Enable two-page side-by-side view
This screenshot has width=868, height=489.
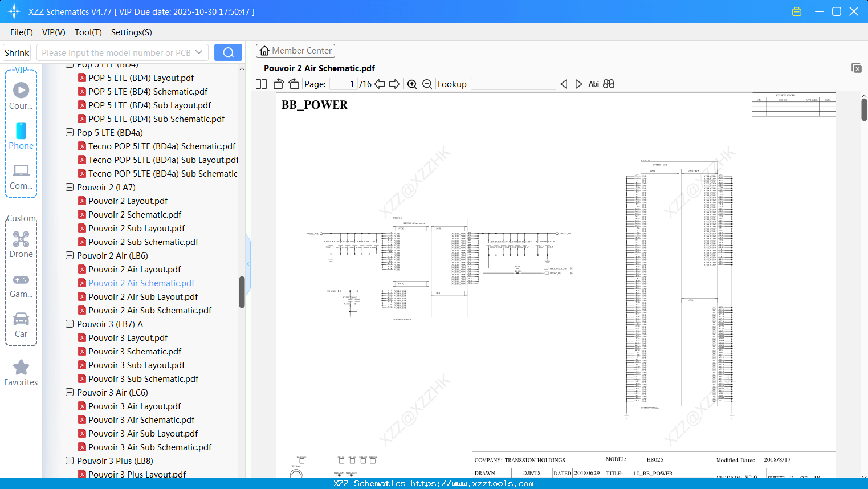pyautogui.click(x=260, y=84)
